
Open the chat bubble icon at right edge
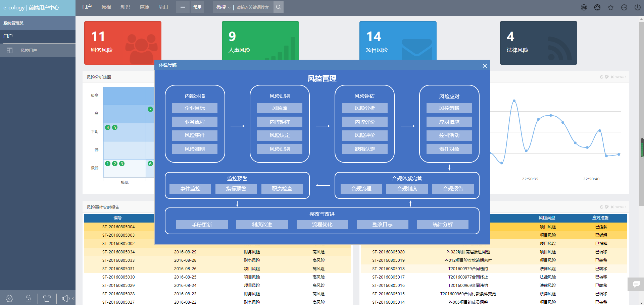point(636,284)
